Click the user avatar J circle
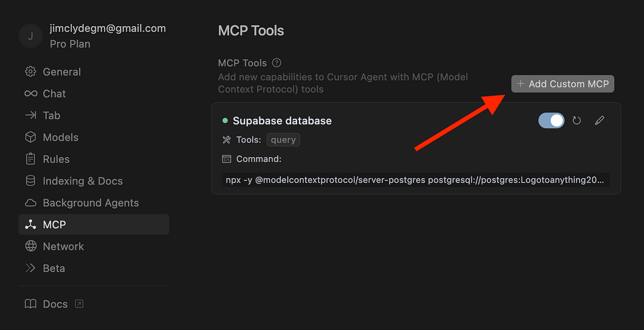This screenshot has width=644, height=330. coord(31,36)
